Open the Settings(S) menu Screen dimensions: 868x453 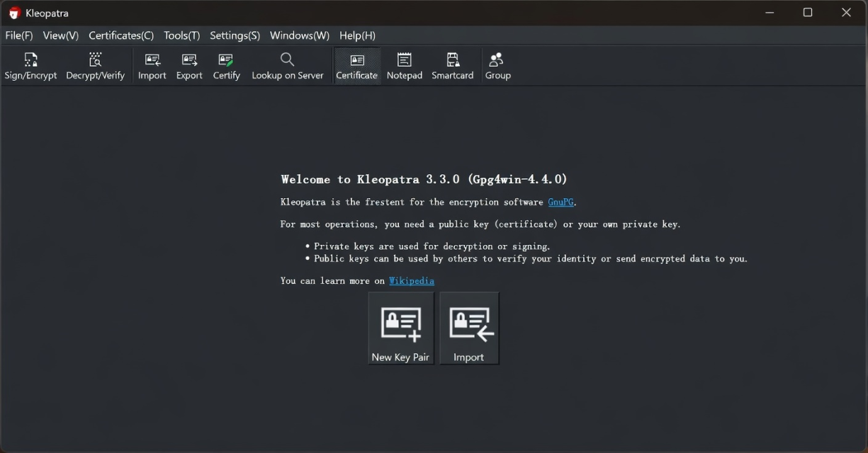pyautogui.click(x=235, y=35)
